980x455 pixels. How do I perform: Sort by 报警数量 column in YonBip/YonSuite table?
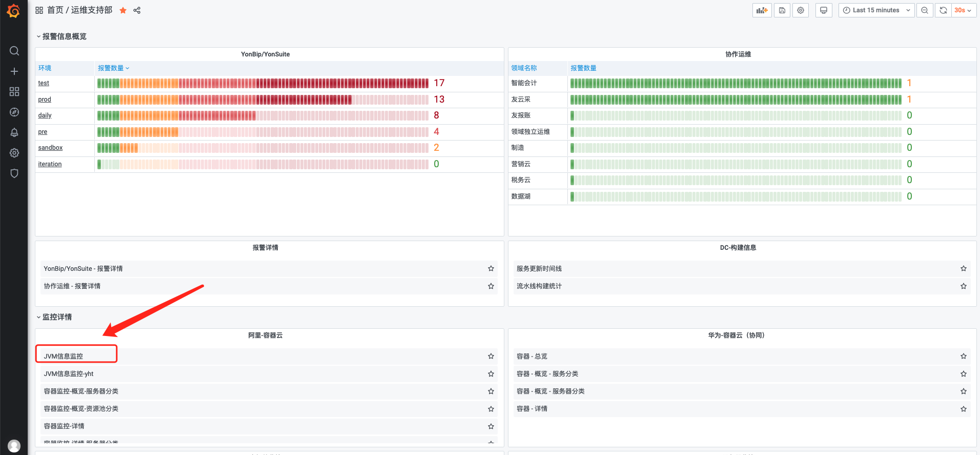[x=113, y=68]
